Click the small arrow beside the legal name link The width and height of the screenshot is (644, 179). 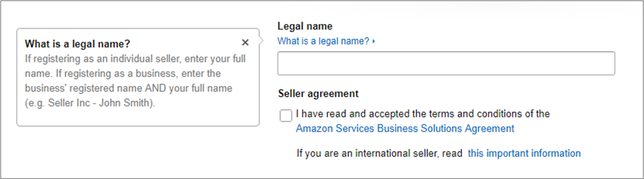(x=374, y=42)
